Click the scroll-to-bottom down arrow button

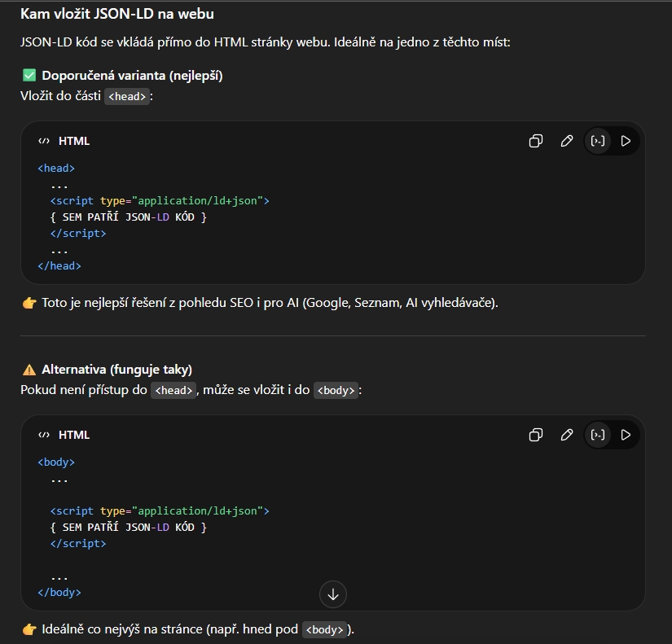click(x=332, y=594)
